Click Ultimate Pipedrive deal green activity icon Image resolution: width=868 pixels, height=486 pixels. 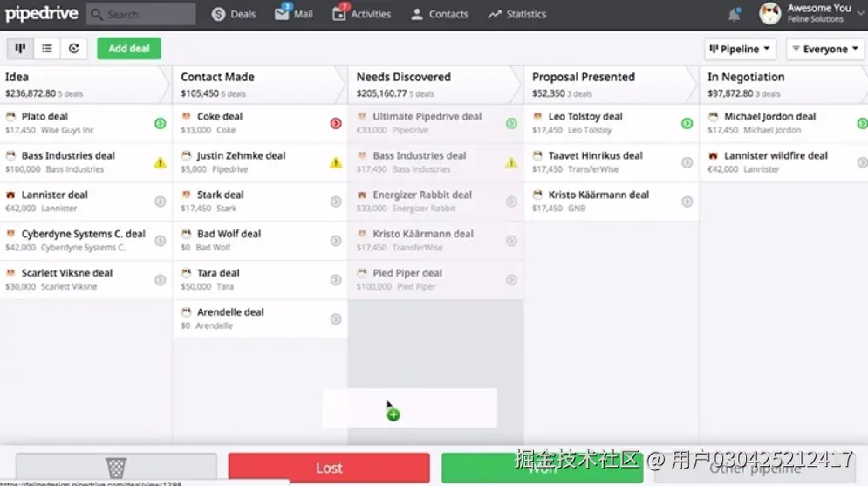(511, 123)
